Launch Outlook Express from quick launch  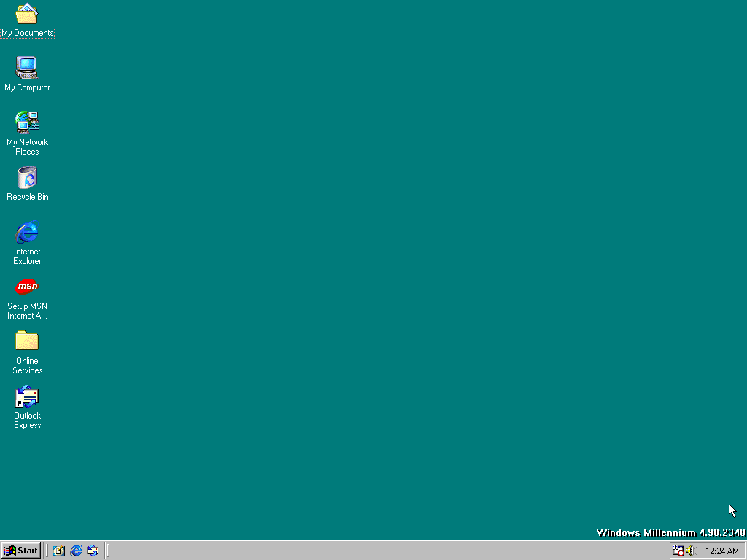coord(93,551)
